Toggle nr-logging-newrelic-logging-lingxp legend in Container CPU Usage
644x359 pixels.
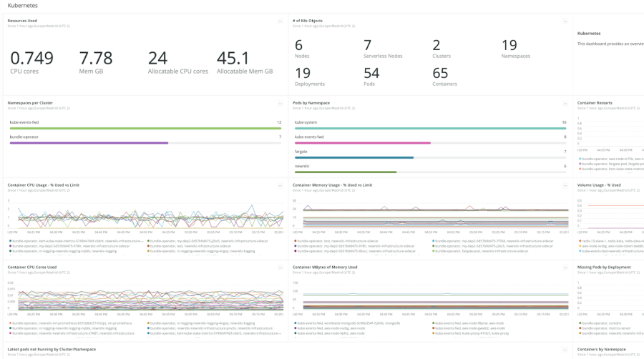point(201,251)
